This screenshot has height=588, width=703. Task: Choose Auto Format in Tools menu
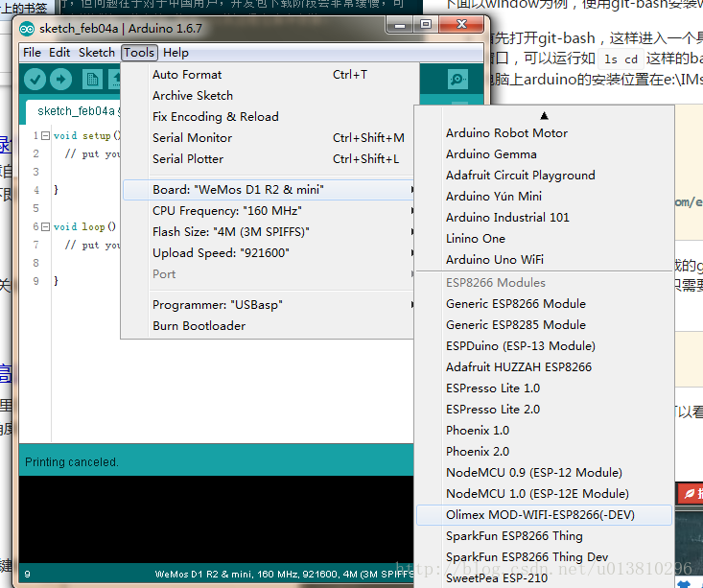[269, 75]
